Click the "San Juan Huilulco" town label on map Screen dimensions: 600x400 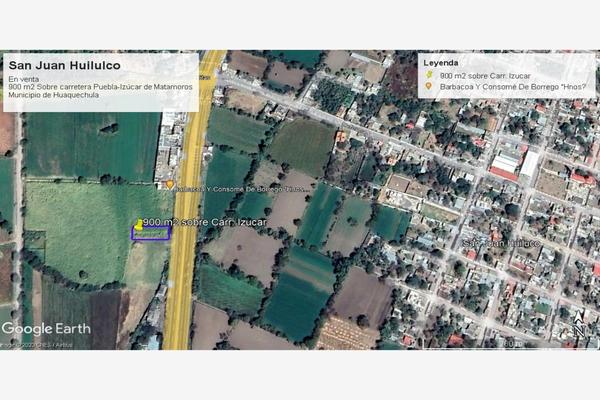click(503, 243)
